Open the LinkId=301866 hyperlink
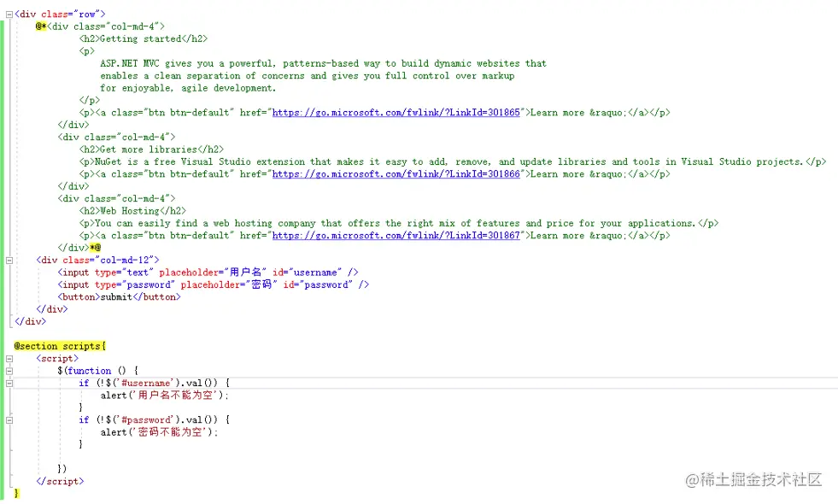 [396, 174]
